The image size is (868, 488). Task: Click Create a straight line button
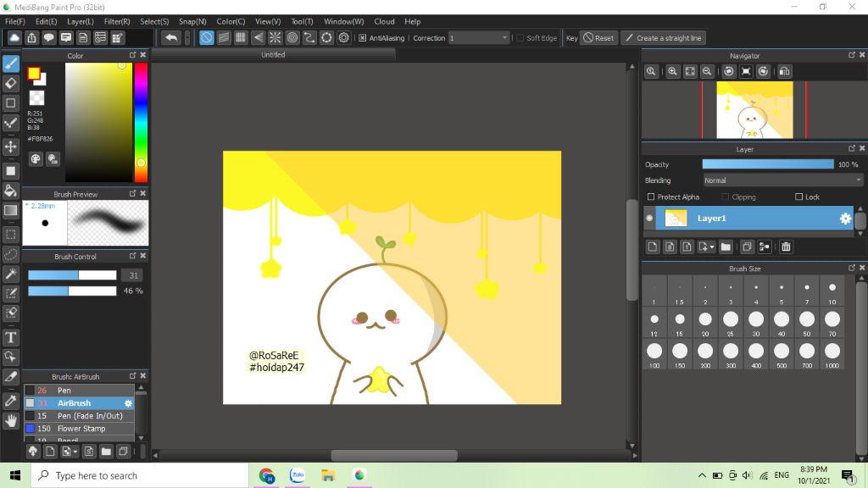(663, 38)
